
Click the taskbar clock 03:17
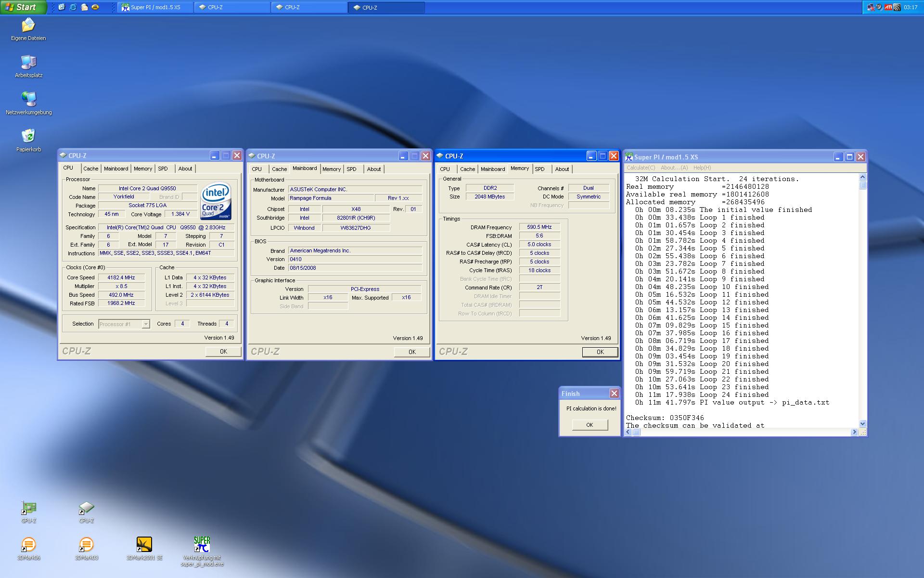[x=911, y=7]
